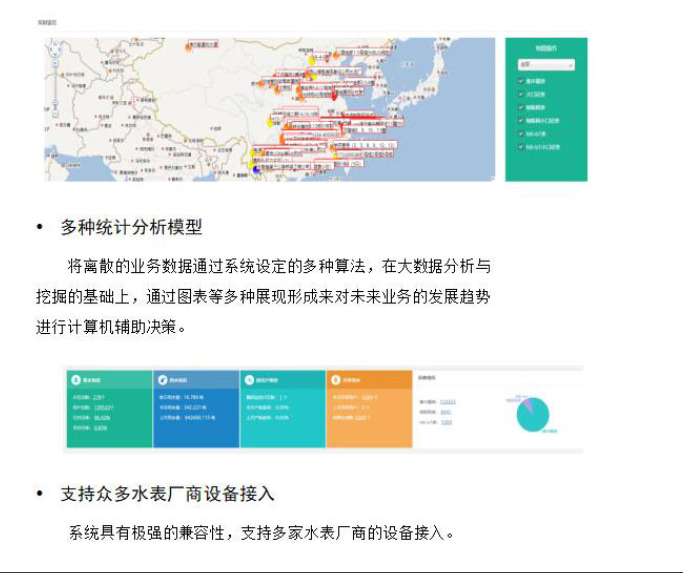The height and width of the screenshot is (573, 683).
Task: Toggle the first checkbox in the green map panel
Action: [521, 81]
